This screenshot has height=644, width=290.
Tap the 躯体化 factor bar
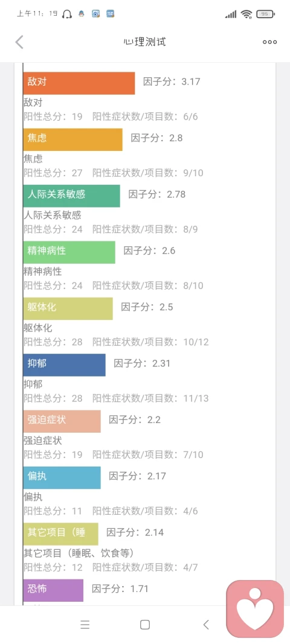[68, 308]
